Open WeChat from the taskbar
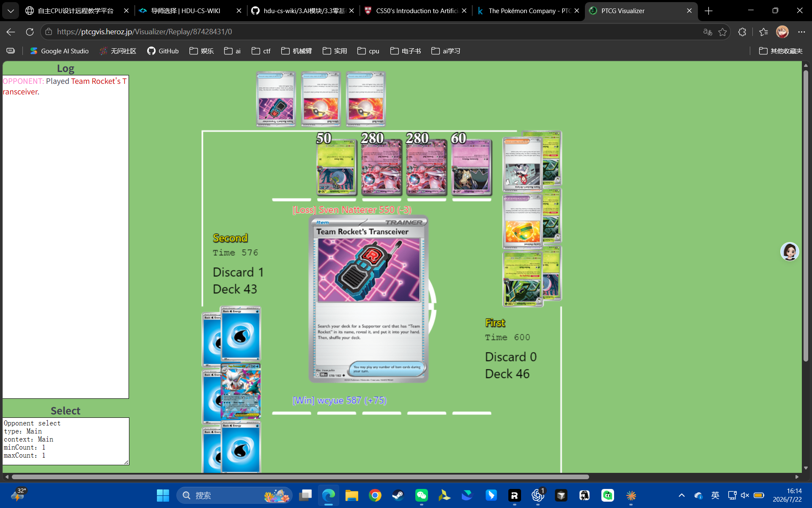This screenshot has height=508, width=812. tap(421, 495)
